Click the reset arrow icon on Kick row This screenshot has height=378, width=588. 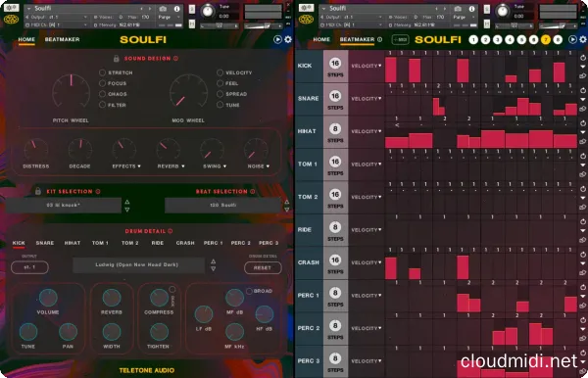(x=583, y=58)
